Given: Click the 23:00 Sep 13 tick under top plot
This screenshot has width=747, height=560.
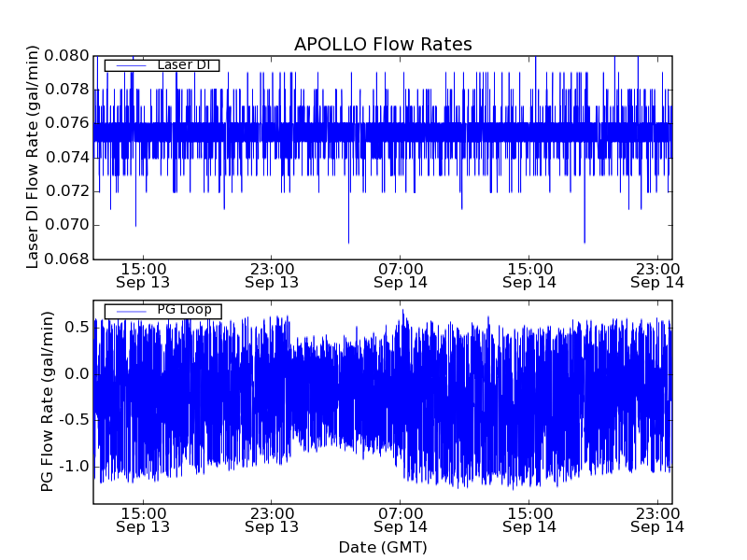Looking at the screenshot, I should (272, 274).
